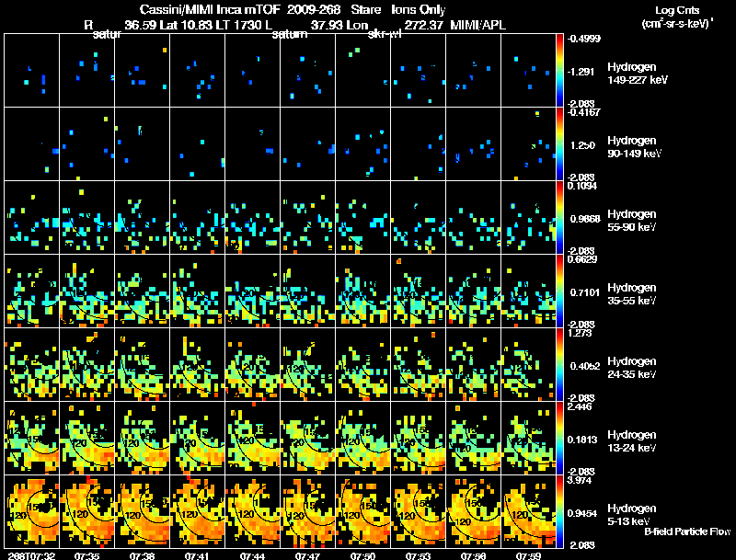Click the color bar next to 35-55 keV
The height and width of the screenshot is (560, 736).
coord(559,291)
